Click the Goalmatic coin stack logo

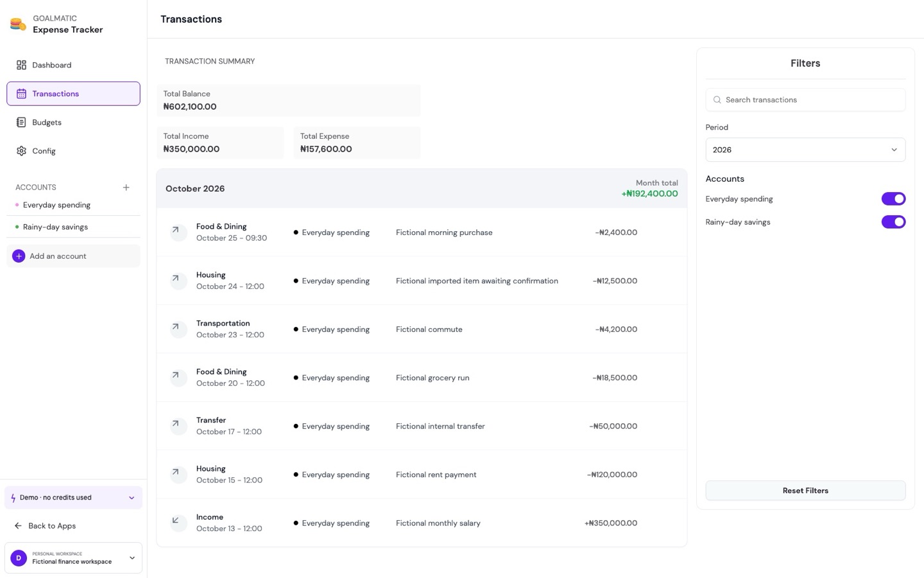[x=18, y=24]
